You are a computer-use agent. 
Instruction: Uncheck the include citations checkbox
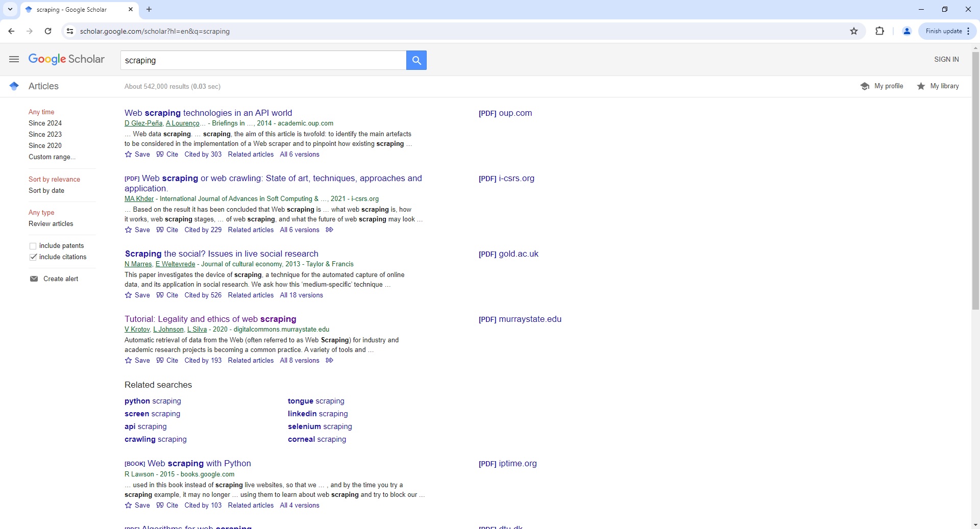pos(33,257)
